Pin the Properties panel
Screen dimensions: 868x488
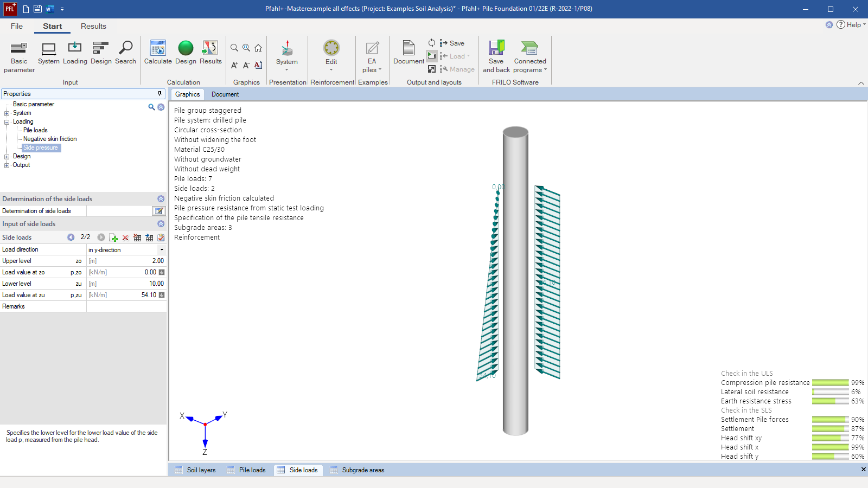click(x=159, y=94)
